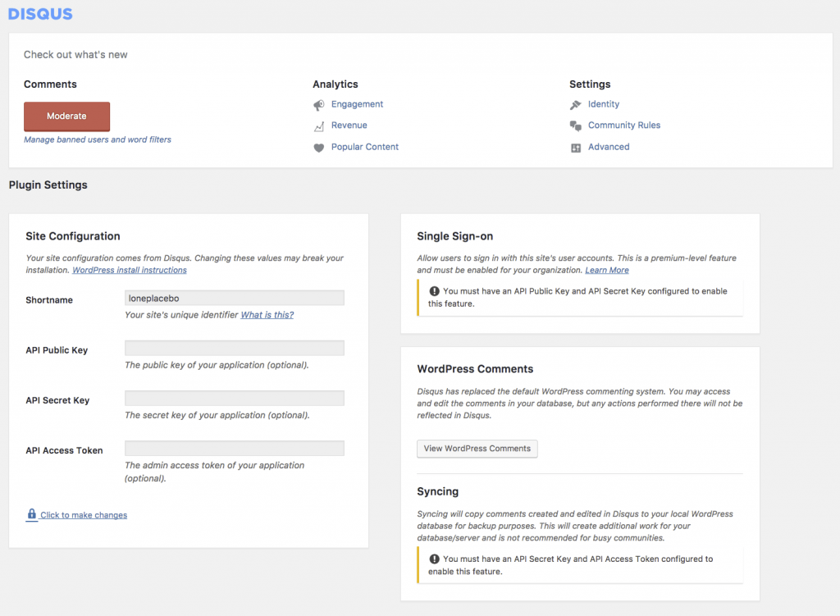Click the 'What is this?' shortname link

click(x=267, y=315)
